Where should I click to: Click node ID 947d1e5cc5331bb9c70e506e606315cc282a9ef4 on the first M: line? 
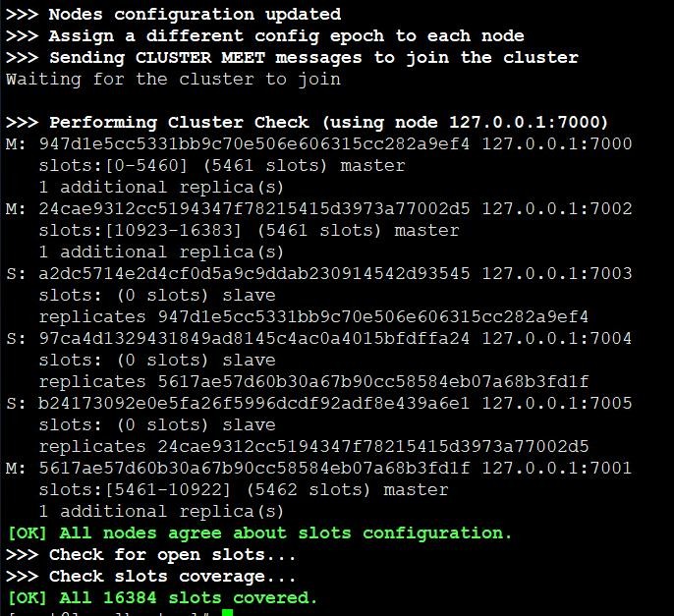254,143
